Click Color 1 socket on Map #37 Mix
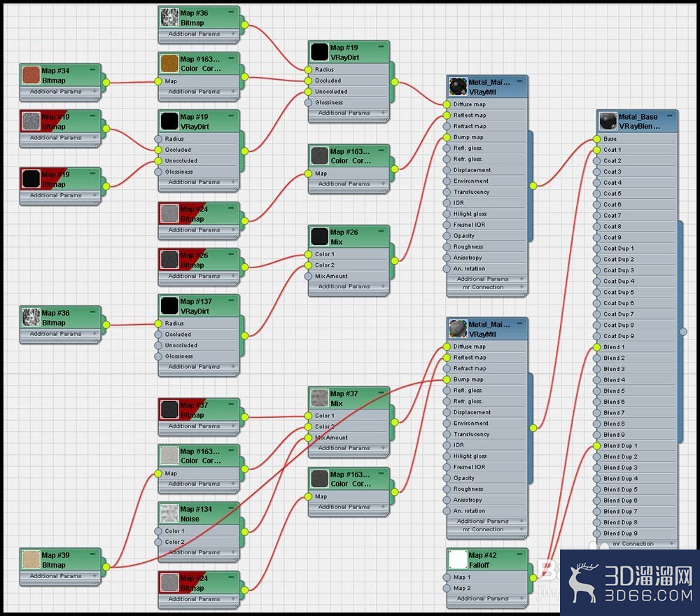 [308, 416]
